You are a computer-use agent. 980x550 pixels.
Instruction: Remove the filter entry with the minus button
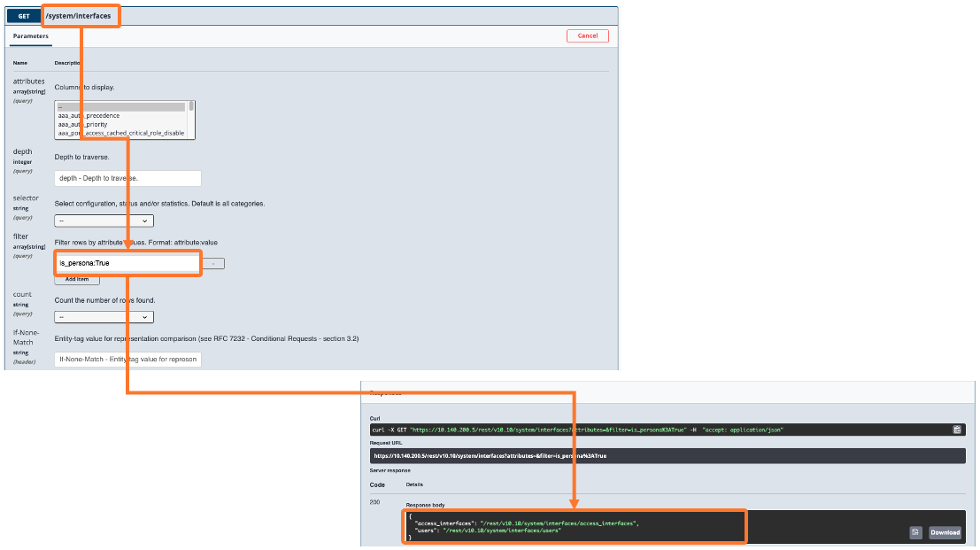213,263
